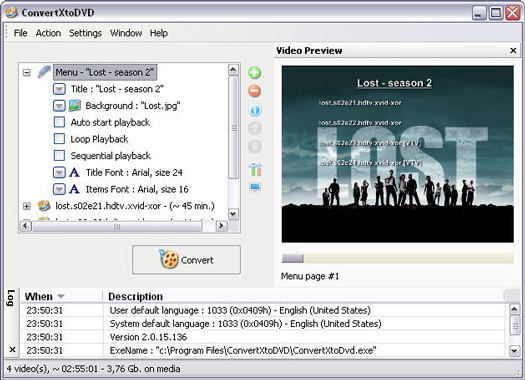Collapse the Menu "Lost - season 2" node

(x=26, y=72)
